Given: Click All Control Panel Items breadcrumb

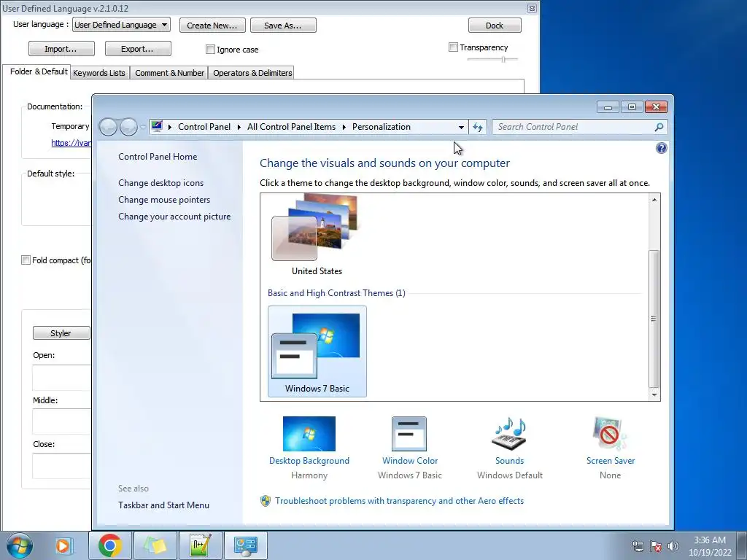Looking at the screenshot, I should click(x=291, y=127).
